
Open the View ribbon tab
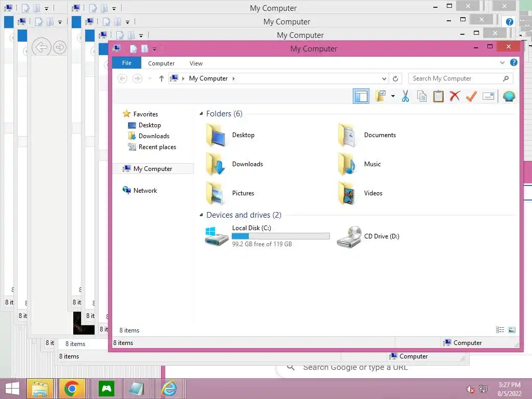tap(196, 63)
